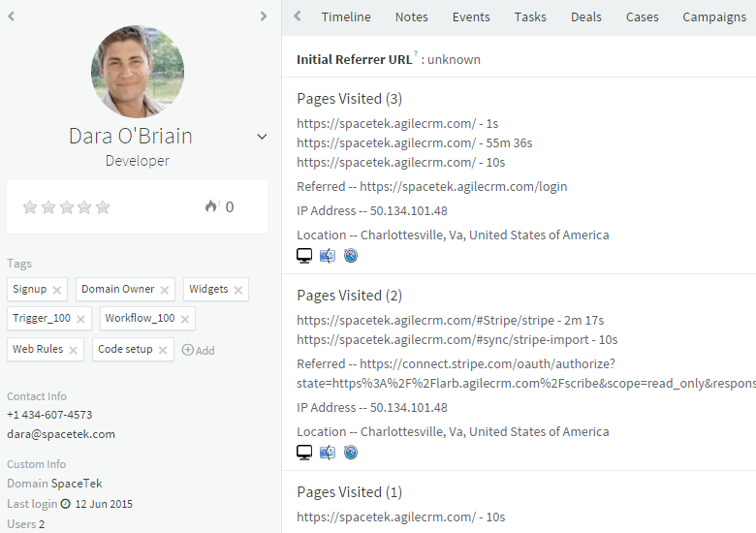Remove the Signup tag

pos(57,290)
